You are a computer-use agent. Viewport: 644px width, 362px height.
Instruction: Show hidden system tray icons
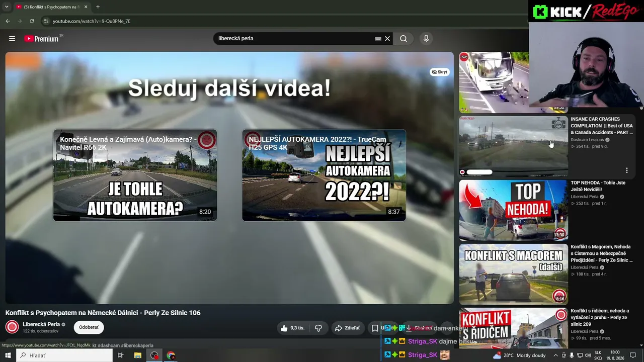556,355
